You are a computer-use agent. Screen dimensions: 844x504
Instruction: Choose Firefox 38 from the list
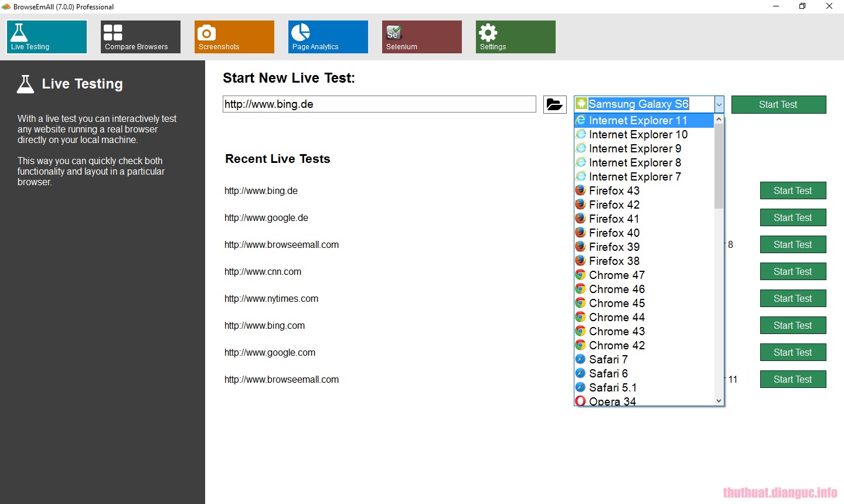tap(644, 261)
